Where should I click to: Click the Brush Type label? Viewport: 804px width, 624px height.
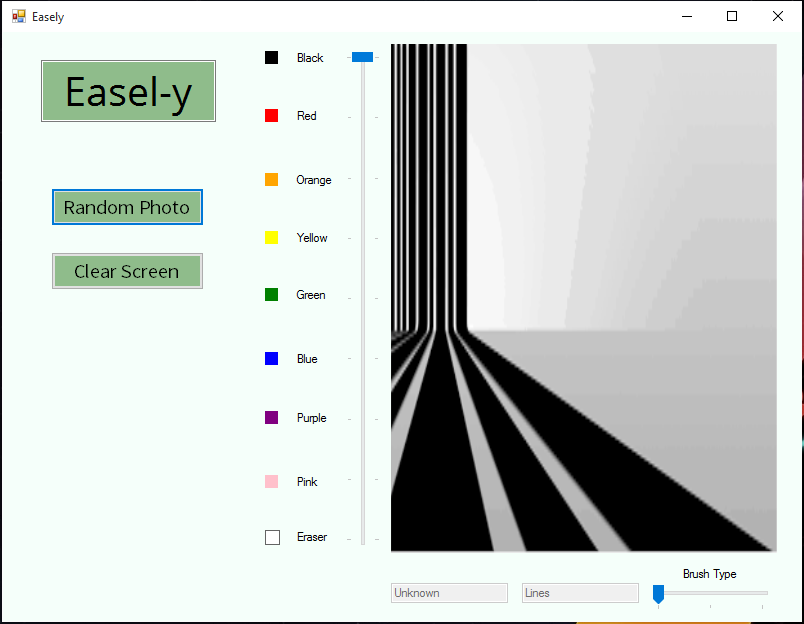coord(710,574)
